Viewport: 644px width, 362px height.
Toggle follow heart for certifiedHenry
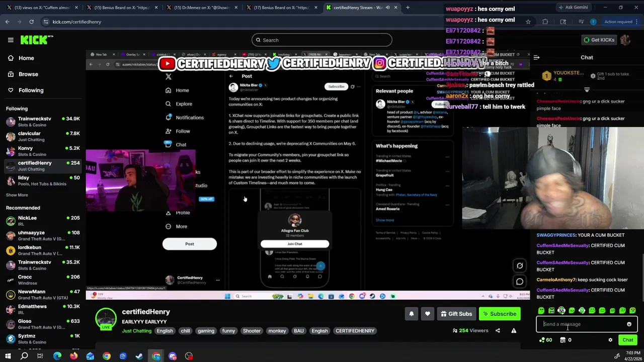point(428,314)
